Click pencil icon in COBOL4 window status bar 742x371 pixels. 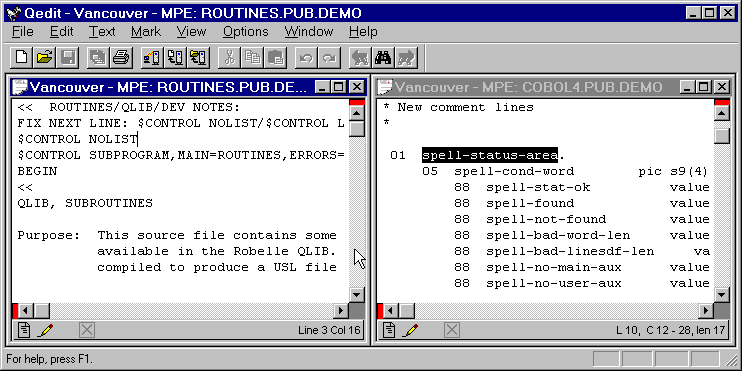[x=411, y=330]
